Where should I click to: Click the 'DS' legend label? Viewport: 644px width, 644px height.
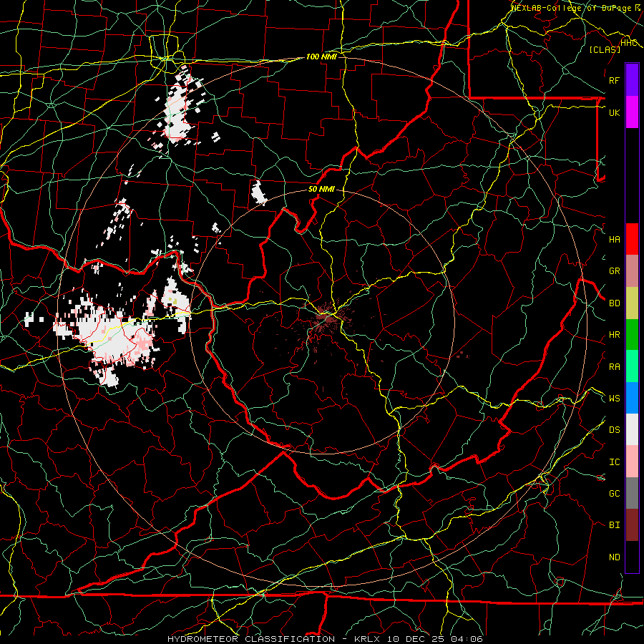[614, 430]
